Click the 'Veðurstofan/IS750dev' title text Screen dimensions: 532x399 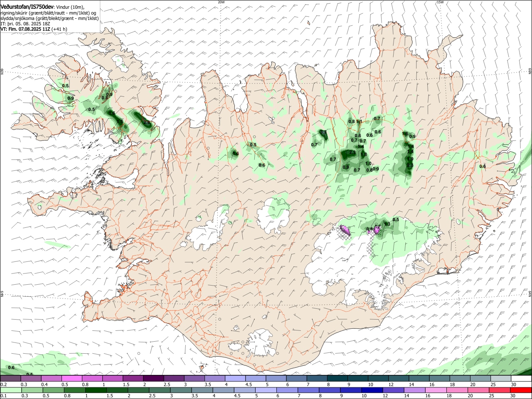(27, 7)
